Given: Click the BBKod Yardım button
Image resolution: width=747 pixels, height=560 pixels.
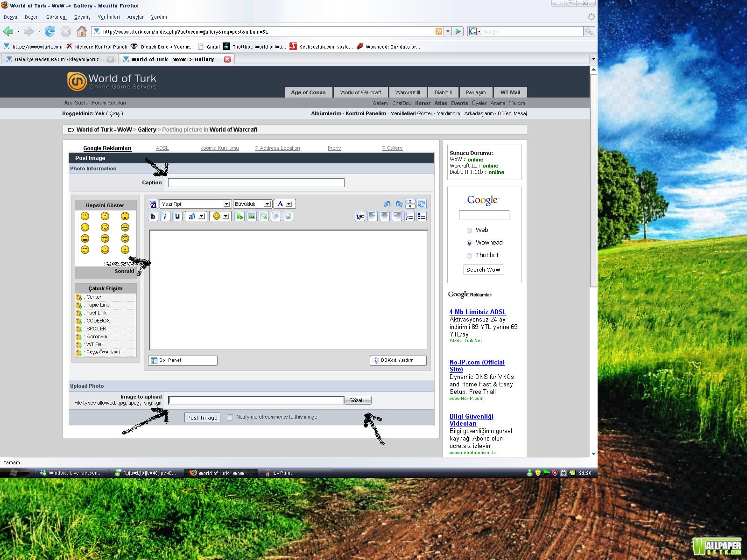Looking at the screenshot, I should coord(398,360).
